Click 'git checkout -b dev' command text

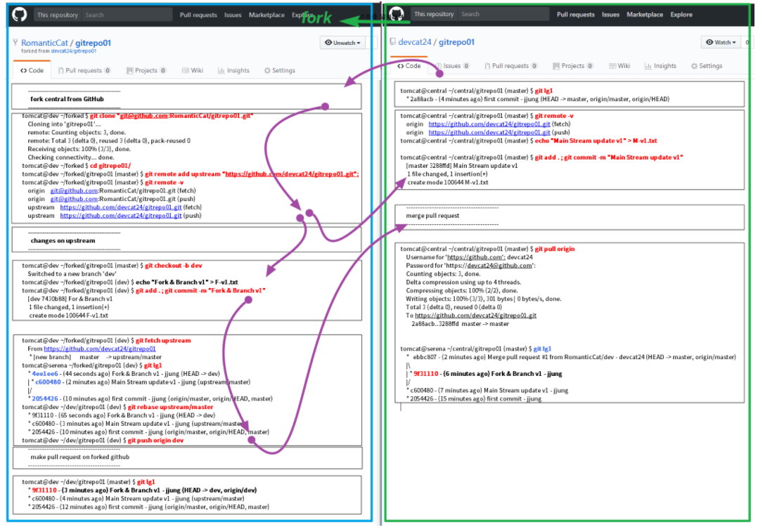coord(174,265)
